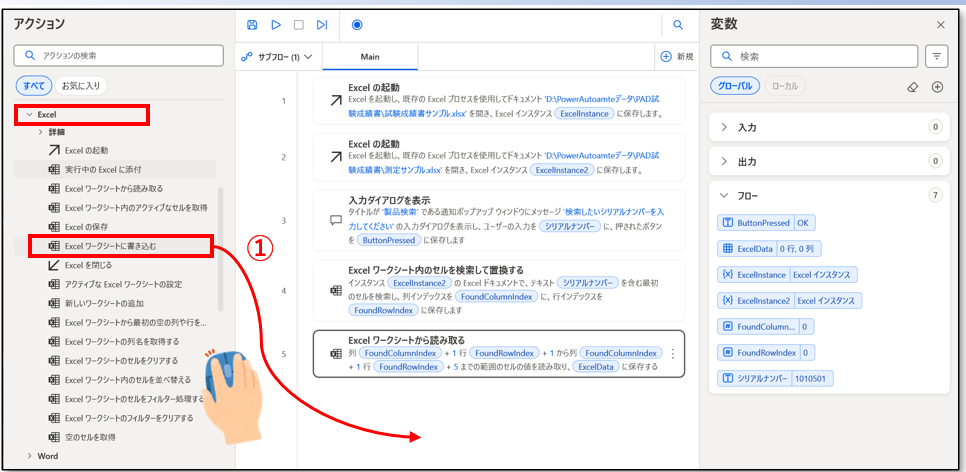Select the Main subflow tab
Screen dimensions: 966x472
click(x=370, y=56)
